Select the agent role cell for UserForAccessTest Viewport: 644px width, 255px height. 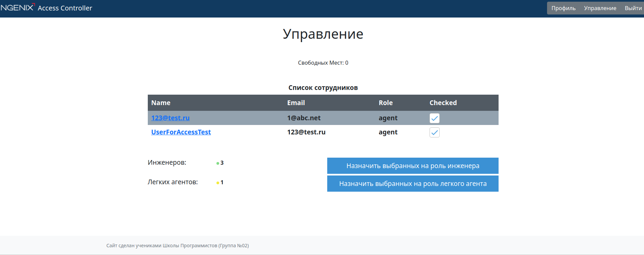click(388, 132)
